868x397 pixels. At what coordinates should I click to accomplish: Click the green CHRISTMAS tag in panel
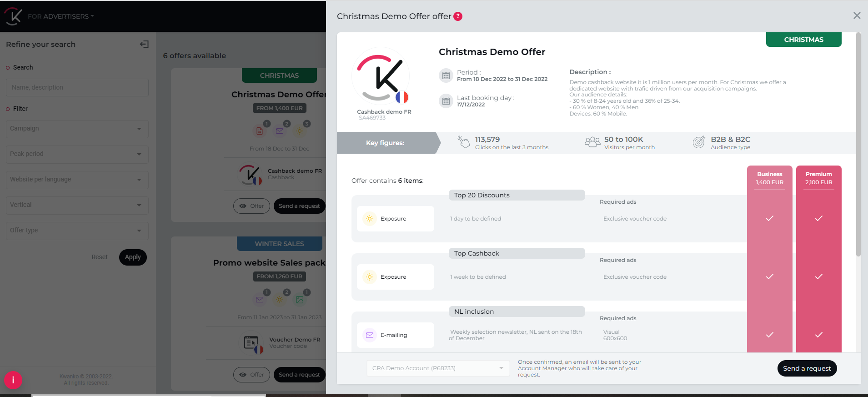pos(803,40)
